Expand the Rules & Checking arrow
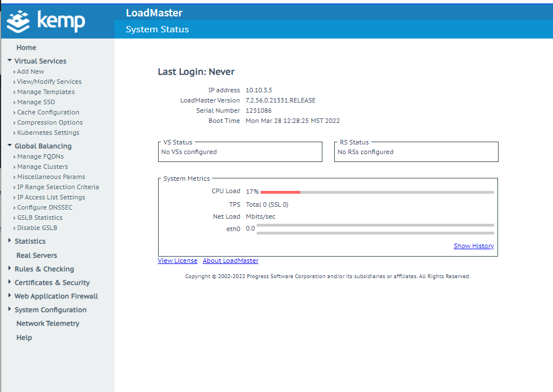This screenshot has width=553, height=392. pos(10,269)
